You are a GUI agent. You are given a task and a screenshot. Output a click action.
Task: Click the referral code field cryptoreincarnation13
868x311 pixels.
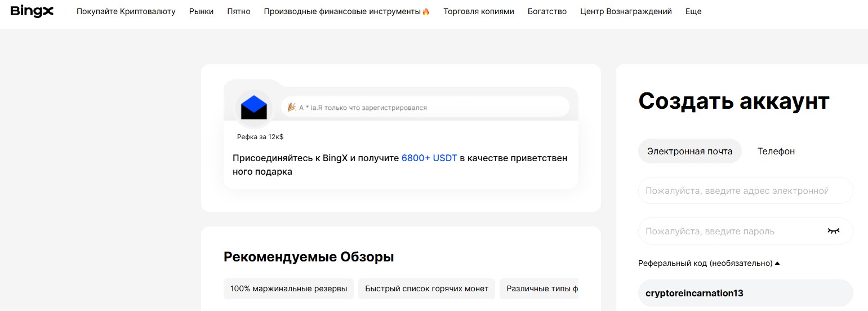[746, 293]
